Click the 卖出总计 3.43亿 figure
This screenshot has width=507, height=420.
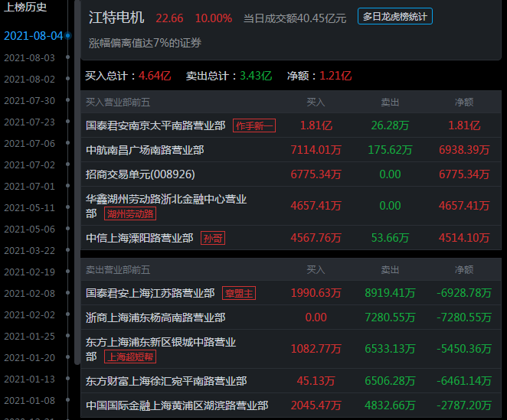click(256, 76)
